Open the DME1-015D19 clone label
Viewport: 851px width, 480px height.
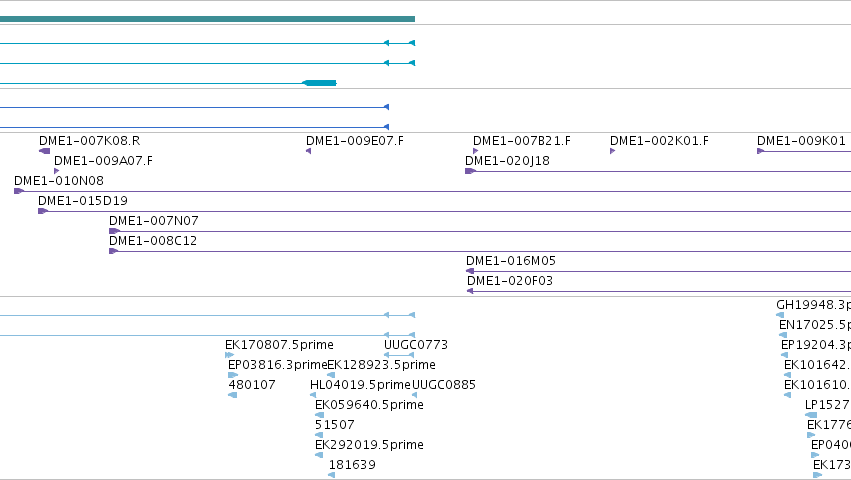coord(82,201)
